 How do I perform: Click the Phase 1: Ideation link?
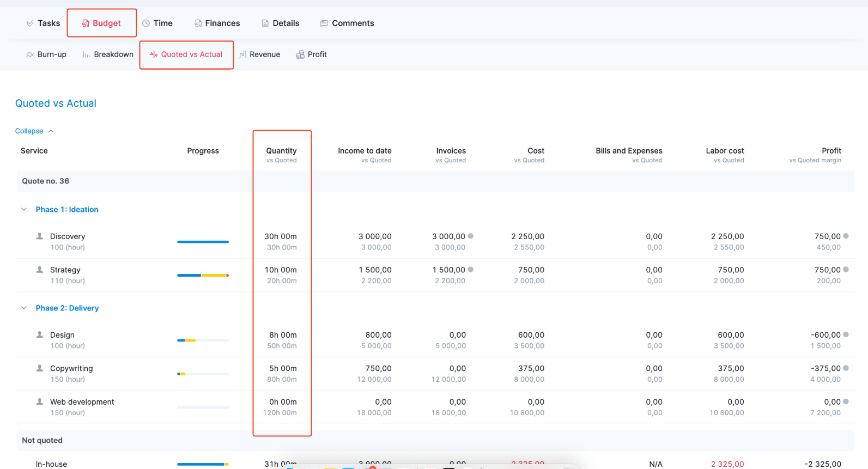tap(67, 209)
